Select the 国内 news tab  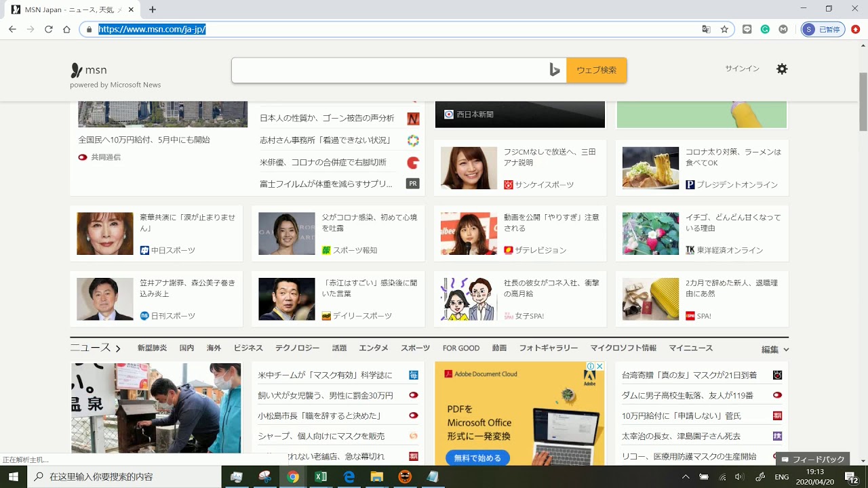tap(186, 348)
